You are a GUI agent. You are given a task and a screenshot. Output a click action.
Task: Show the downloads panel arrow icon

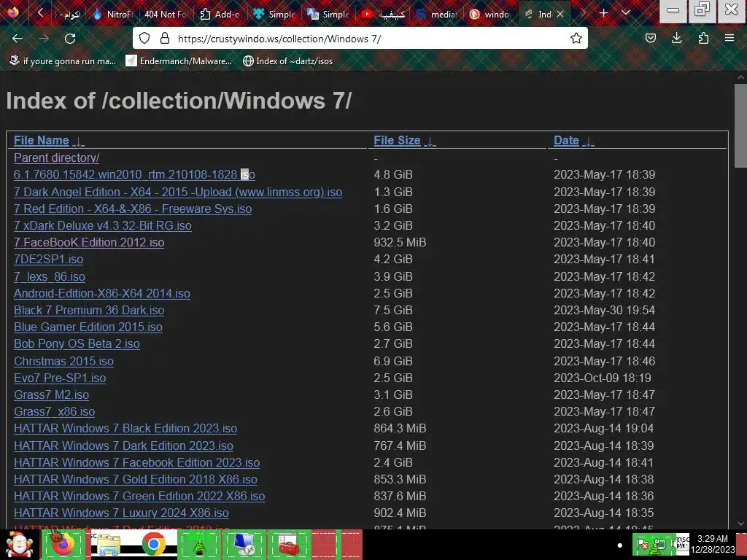[676, 39]
